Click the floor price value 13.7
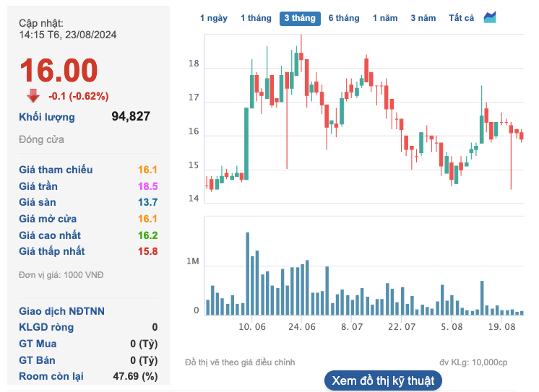 148,202
